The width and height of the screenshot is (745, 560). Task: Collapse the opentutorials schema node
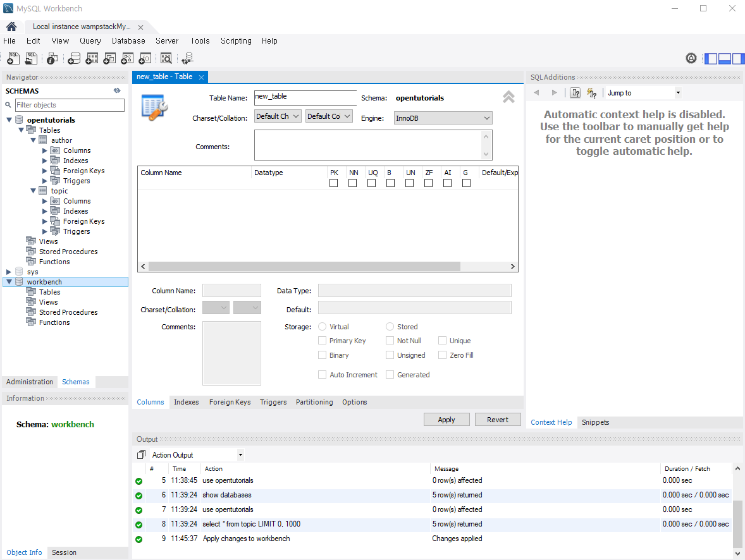9,120
